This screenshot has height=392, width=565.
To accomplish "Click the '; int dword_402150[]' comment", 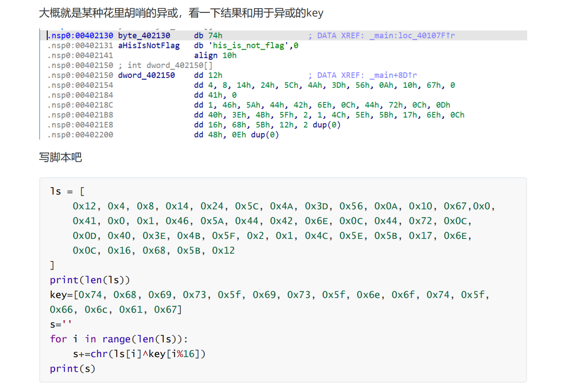I will point(165,65).
